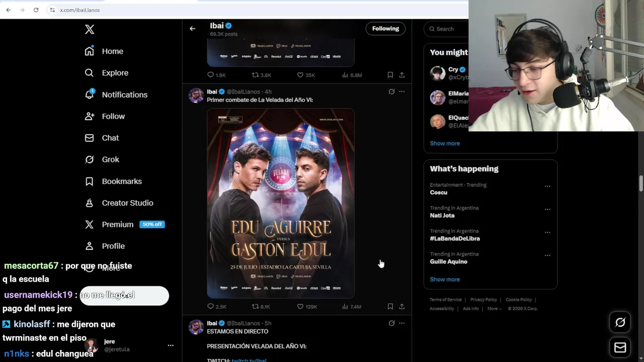Reply to the post with 1.8K replies
This screenshot has height=362, width=644.
(216, 75)
